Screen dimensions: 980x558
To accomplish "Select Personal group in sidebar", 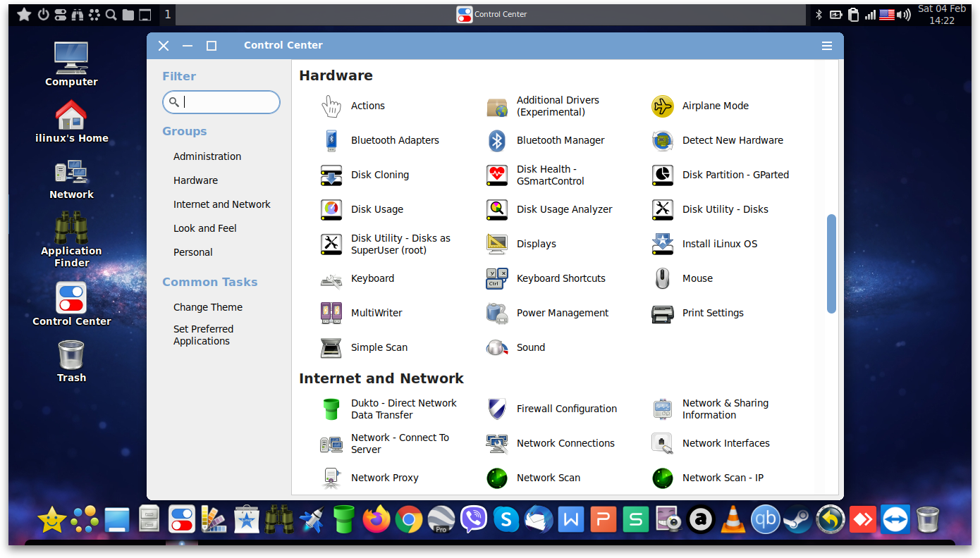I will pyautogui.click(x=193, y=252).
